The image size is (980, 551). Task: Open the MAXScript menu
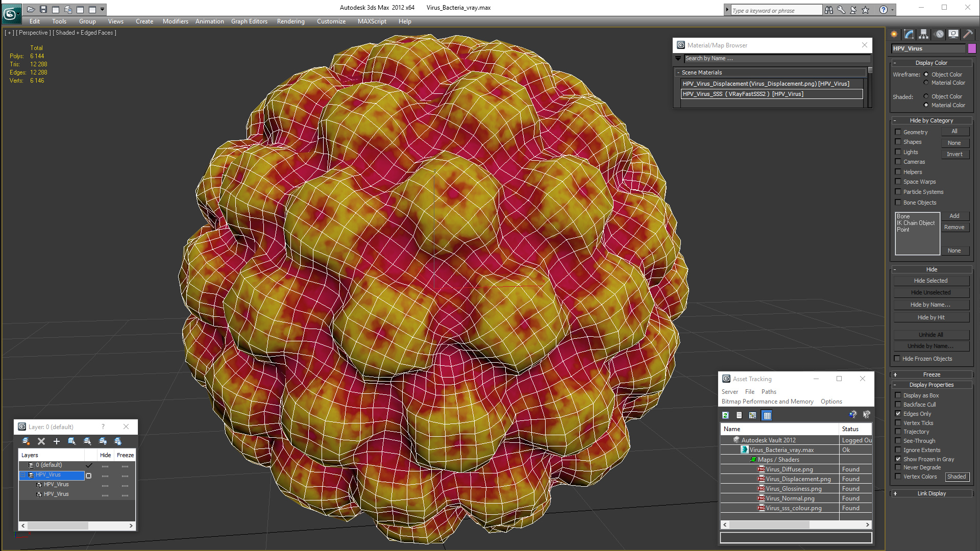(372, 21)
